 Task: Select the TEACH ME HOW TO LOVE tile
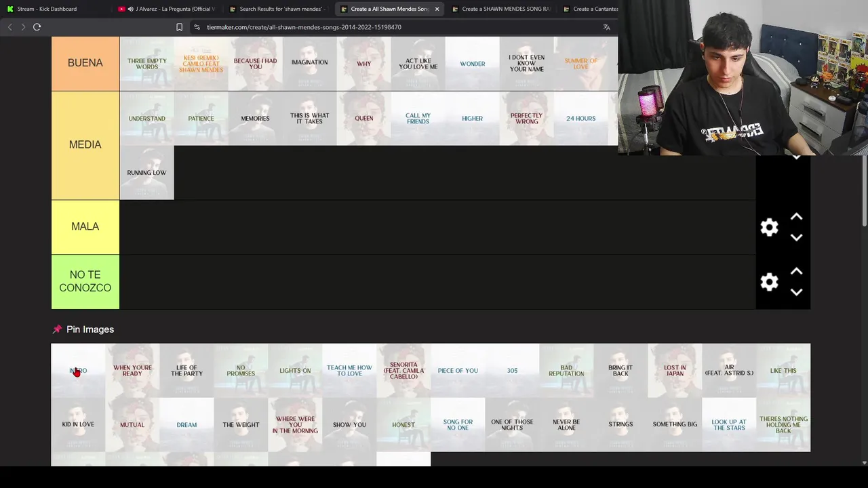[349, 371]
